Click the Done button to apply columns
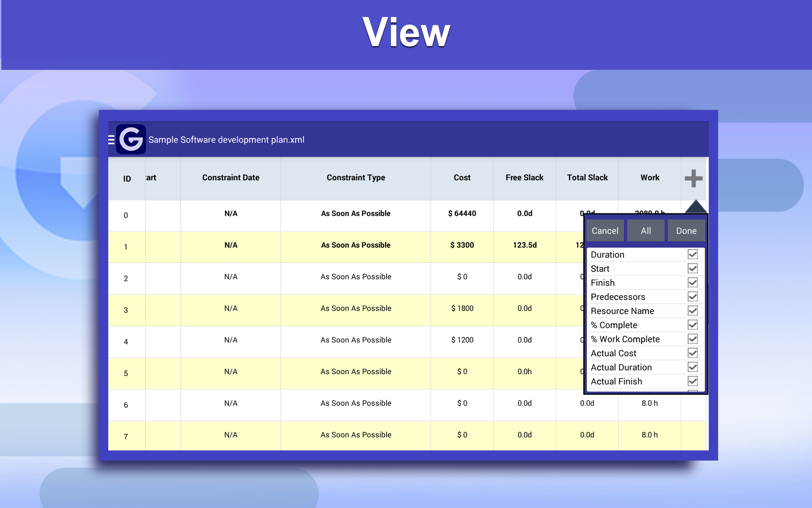Screen dimensions: 812x508 686,230
